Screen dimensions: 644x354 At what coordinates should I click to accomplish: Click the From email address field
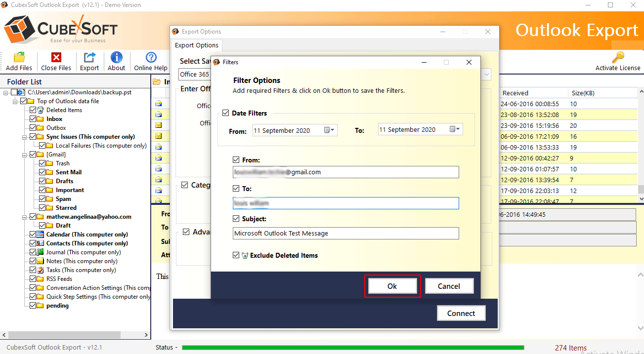pos(346,172)
